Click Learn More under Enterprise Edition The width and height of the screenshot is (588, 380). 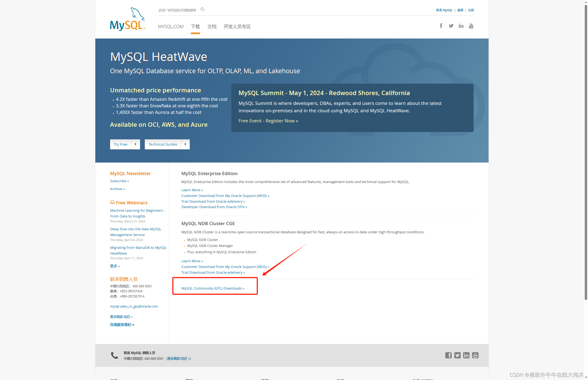[192, 190]
